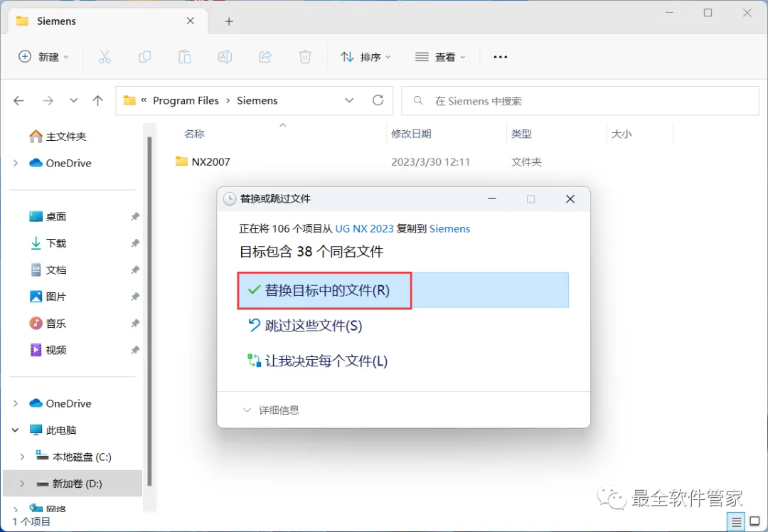Open 桌面 desktop in sidebar

tap(48, 216)
